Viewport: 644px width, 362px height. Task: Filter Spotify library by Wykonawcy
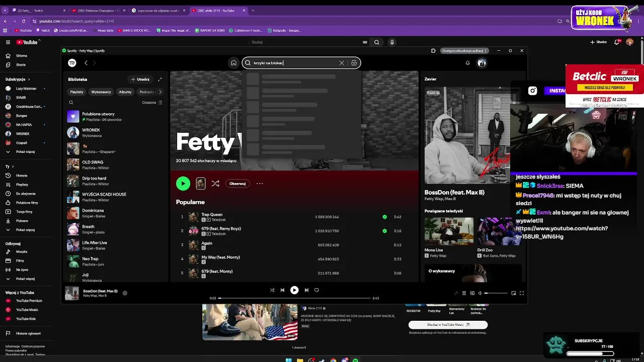(x=101, y=92)
